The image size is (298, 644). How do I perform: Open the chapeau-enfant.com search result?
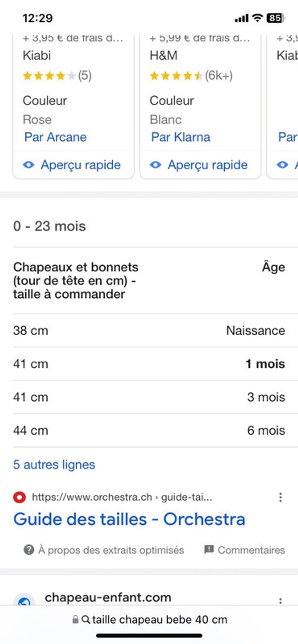(108, 598)
